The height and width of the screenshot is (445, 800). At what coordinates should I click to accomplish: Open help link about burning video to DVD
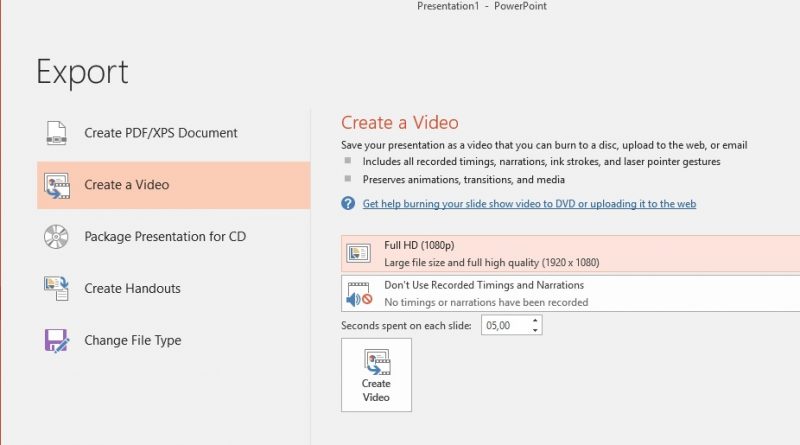(x=529, y=204)
